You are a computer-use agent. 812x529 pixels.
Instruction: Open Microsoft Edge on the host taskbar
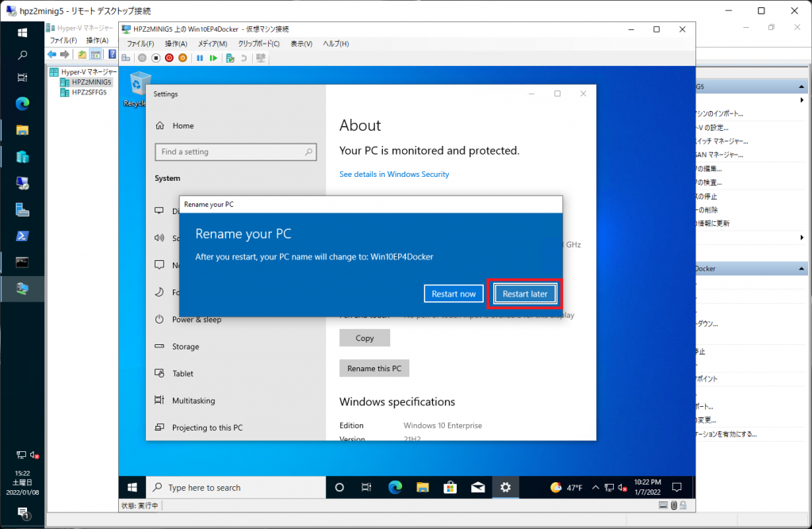pyautogui.click(x=22, y=104)
